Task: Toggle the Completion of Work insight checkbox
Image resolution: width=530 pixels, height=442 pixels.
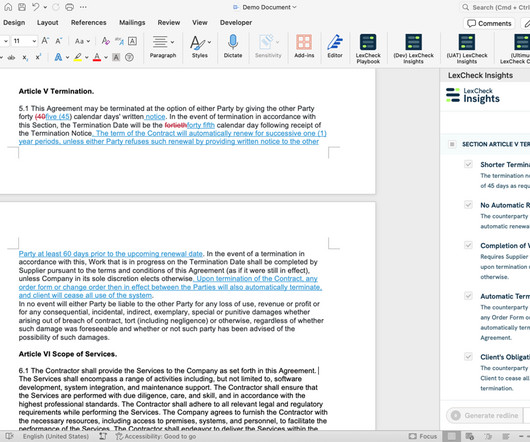Action: point(468,245)
